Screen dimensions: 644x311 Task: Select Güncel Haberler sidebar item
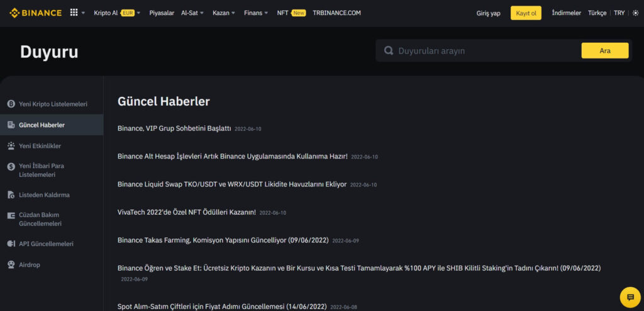click(52, 125)
